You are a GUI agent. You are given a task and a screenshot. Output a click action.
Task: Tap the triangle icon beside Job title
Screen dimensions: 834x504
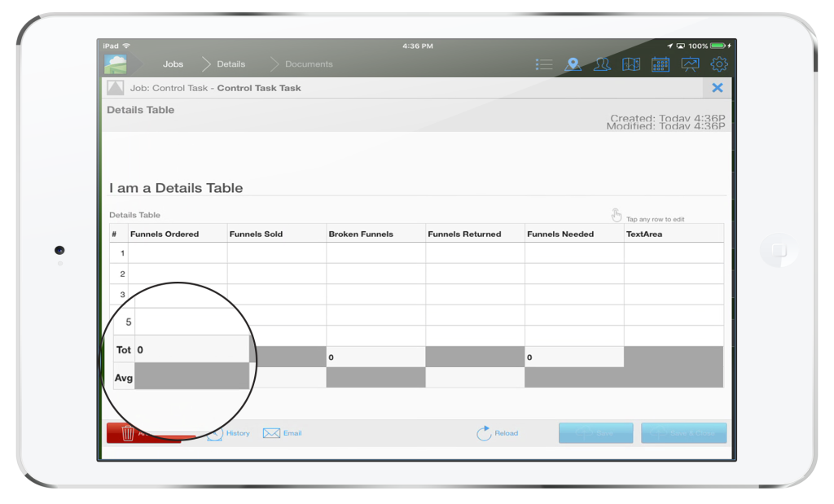[116, 88]
